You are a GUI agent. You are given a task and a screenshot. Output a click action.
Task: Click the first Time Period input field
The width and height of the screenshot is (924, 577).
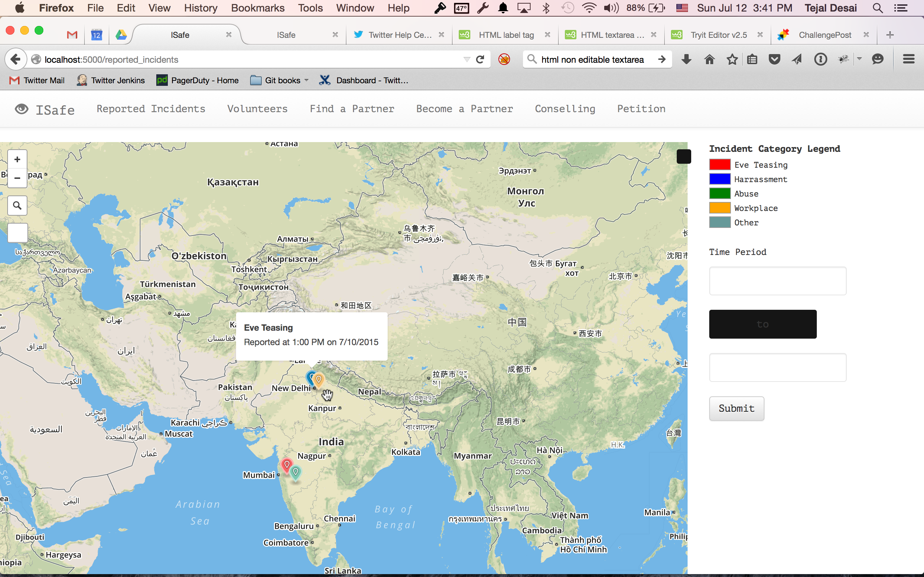coord(777,281)
